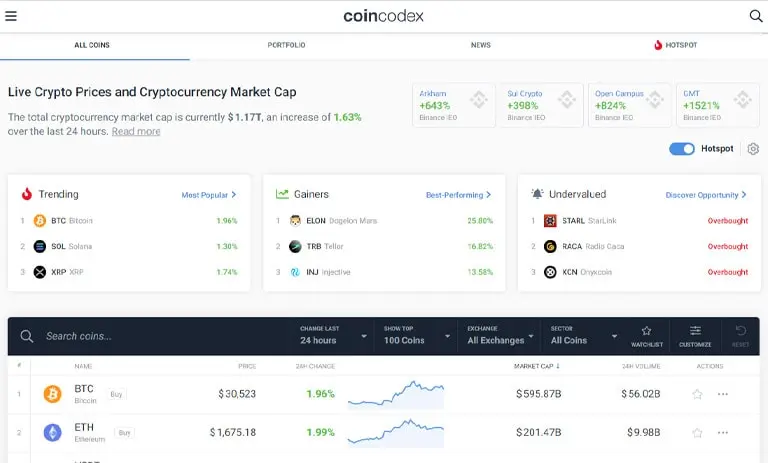768x463 pixels.
Task: Open the Sui Crypto +398% card
Action: (541, 105)
